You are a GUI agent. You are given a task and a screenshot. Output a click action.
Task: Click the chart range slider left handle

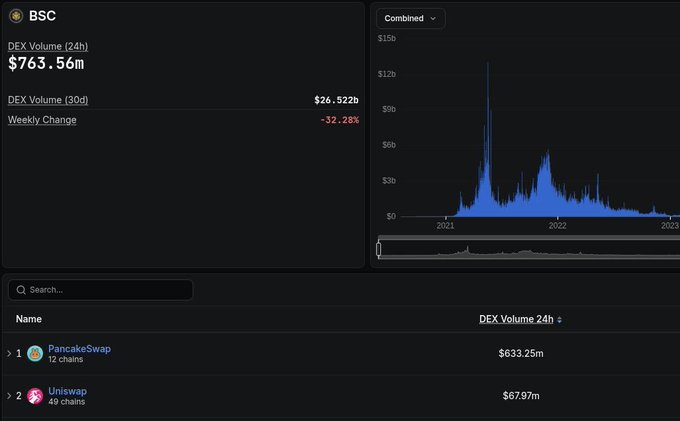click(379, 249)
